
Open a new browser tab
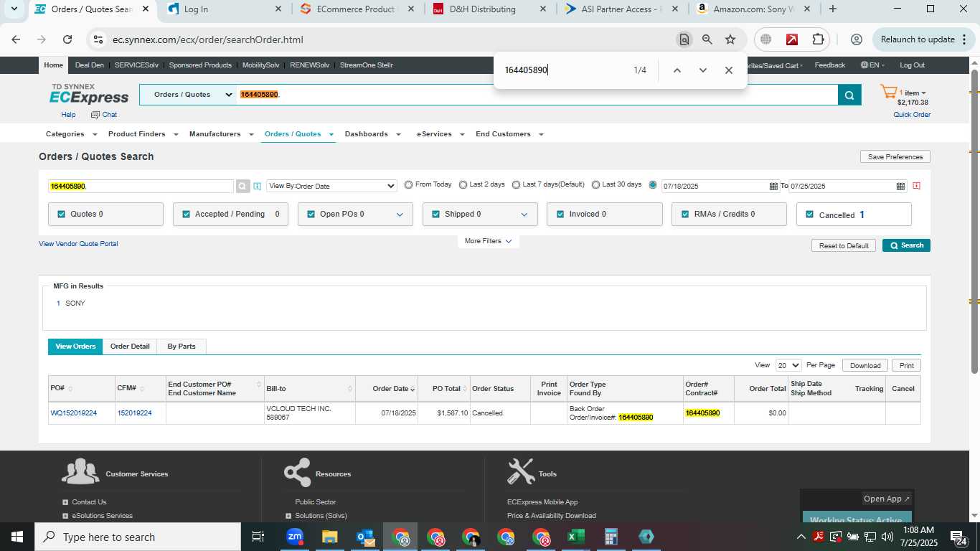pos(832,9)
